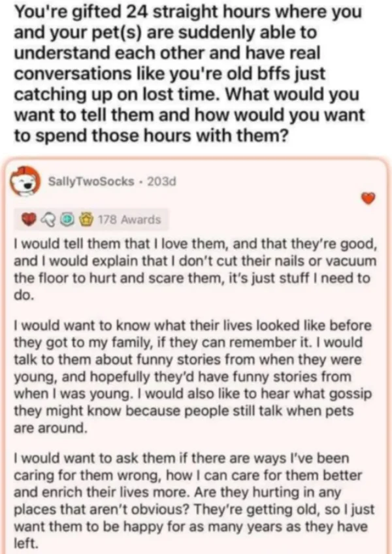Click the gold crown award icon
Image resolution: width=392 pixels, height=554 pixels.
pos(84,220)
